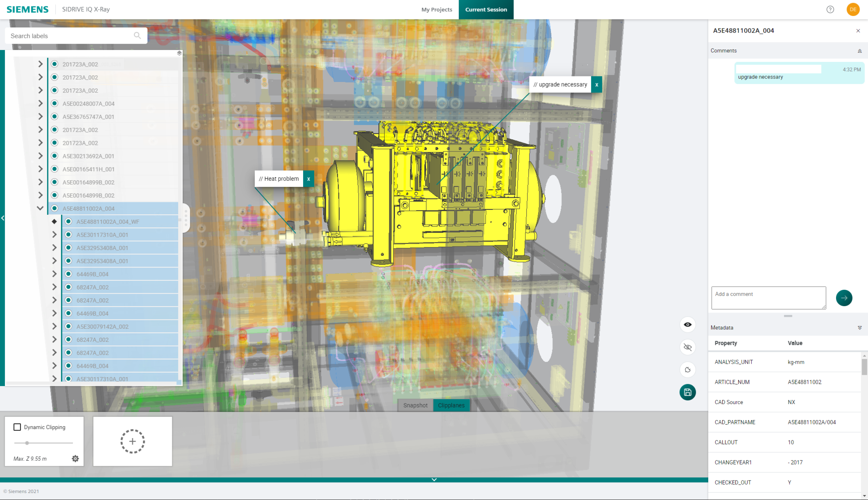
Task: Send the comment using the arrow button
Action: pyautogui.click(x=844, y=298)
